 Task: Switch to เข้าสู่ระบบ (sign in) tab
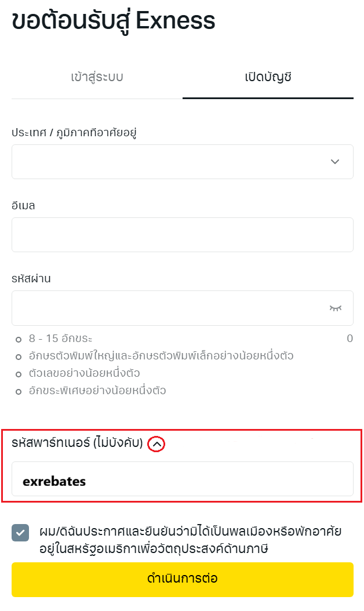click(x=97, y=77)
